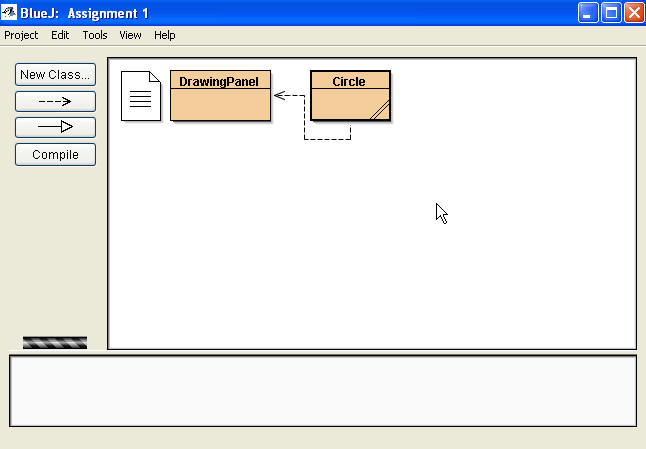Select the solid inheritance arrow tool
This screenshot has width=646, height=449.
55,127
